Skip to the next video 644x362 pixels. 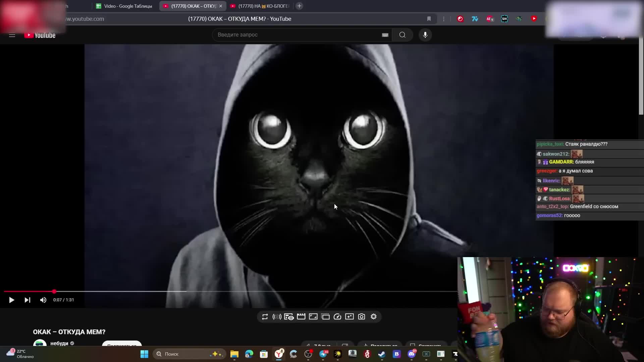coord(27,300)
